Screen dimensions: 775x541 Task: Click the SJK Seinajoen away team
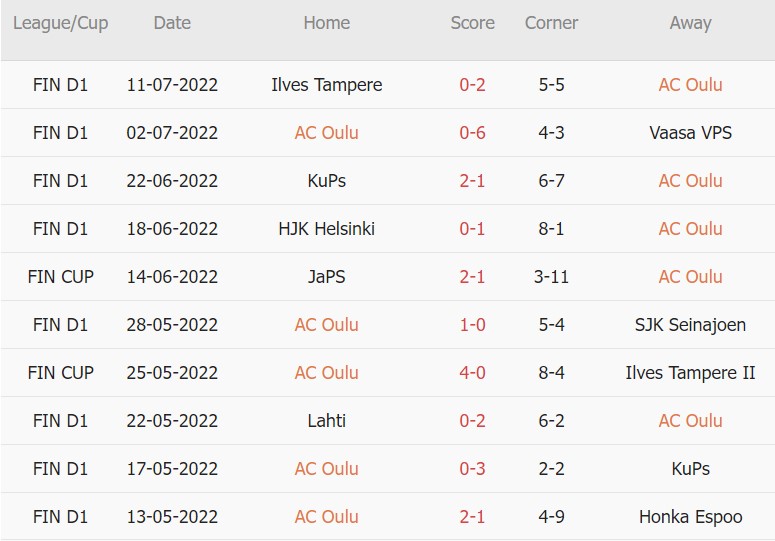[690, 325]
